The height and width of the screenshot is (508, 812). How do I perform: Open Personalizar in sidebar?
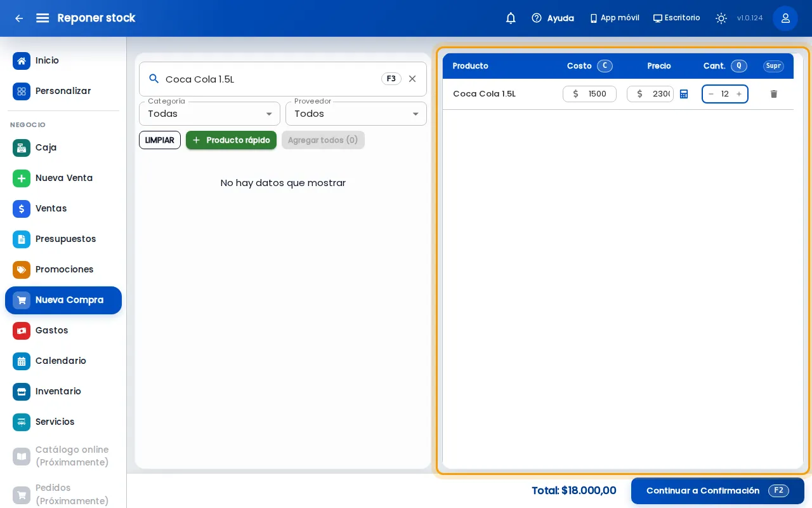tap(63, 91)
